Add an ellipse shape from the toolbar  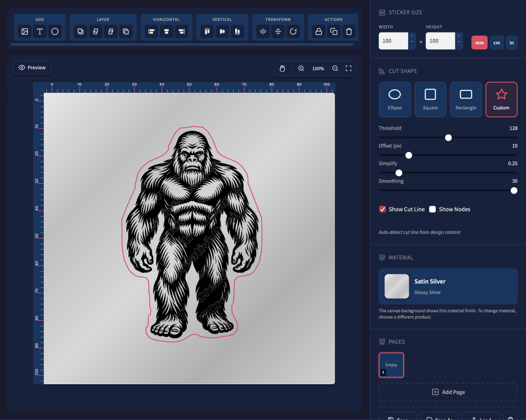pos(55,31)
